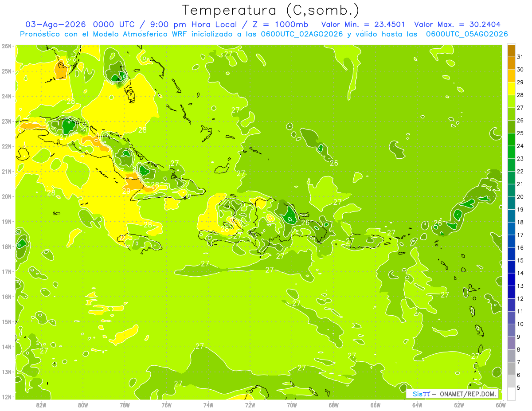Click the 'Valor Min. = 23.4501' readout
Image resolution: width=532 pixels, height=411 pixels.
363,24
